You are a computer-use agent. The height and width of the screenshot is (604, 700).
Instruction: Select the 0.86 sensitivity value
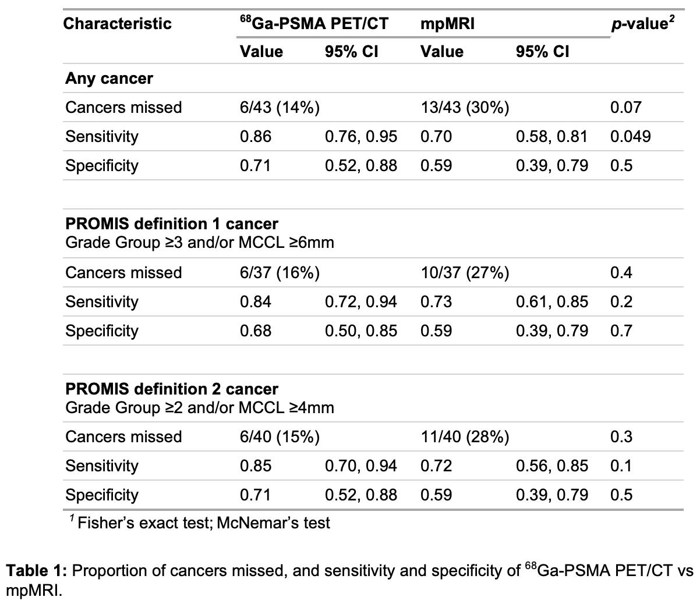(256, 137)
